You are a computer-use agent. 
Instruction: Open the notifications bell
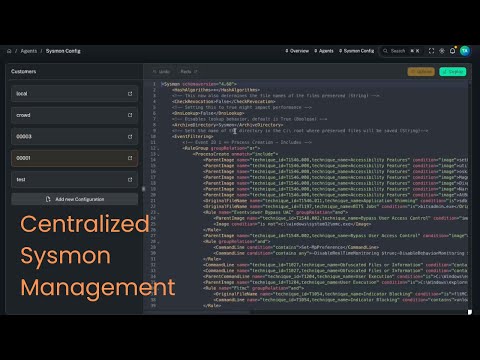pyautogui.click(x=452, y=51)
